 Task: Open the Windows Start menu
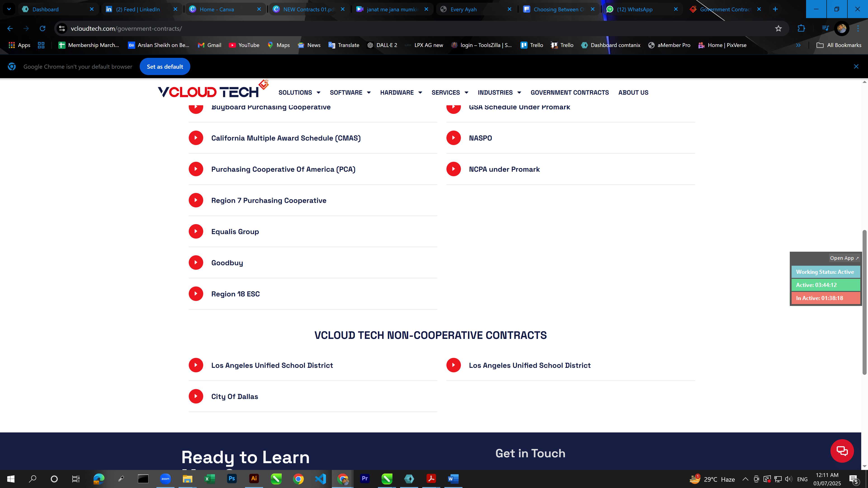click(x=11, y=479)
